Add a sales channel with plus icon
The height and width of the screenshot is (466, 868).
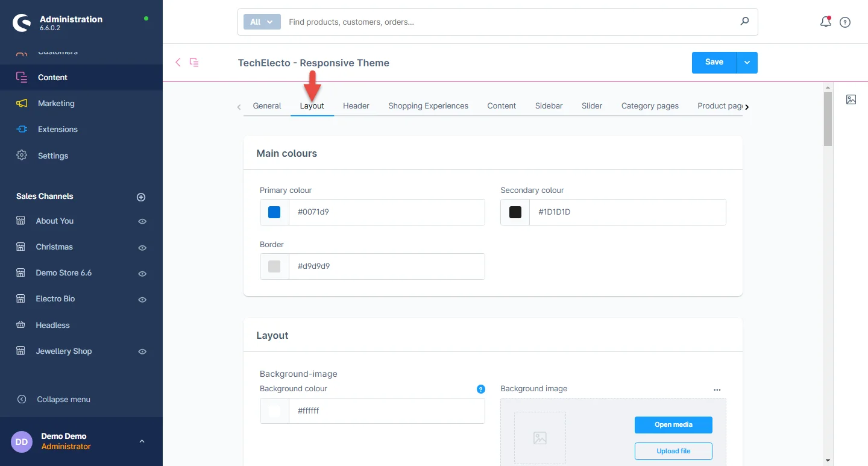tap(141, 197)
